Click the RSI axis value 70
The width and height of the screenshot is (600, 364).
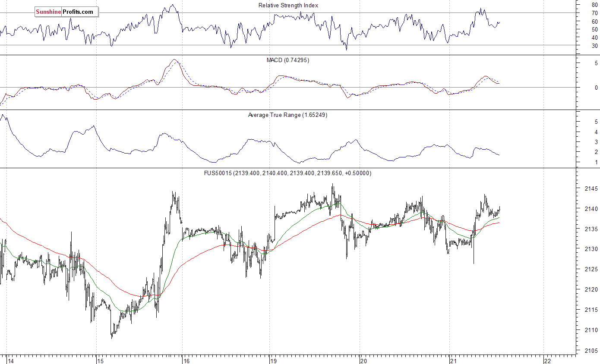[595, 13]
